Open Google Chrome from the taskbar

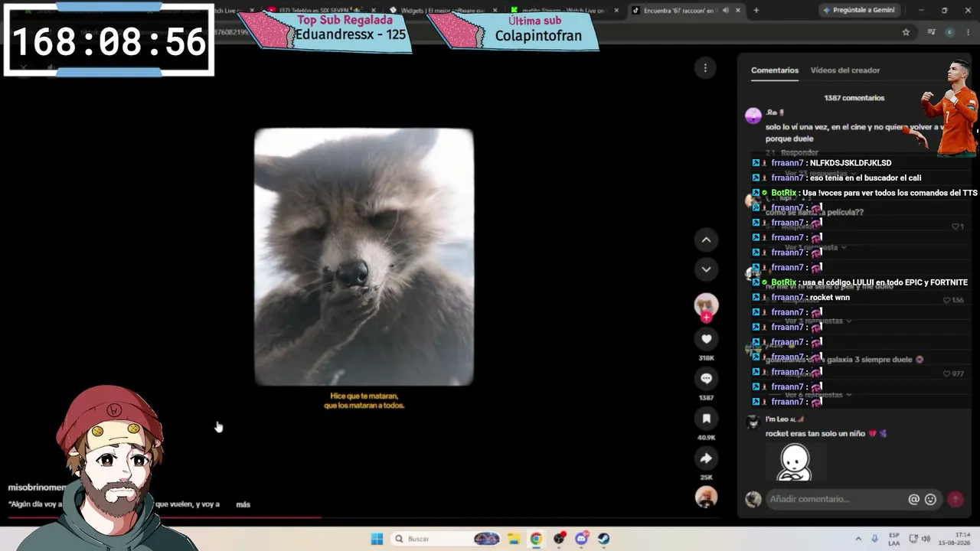[536, 539]
